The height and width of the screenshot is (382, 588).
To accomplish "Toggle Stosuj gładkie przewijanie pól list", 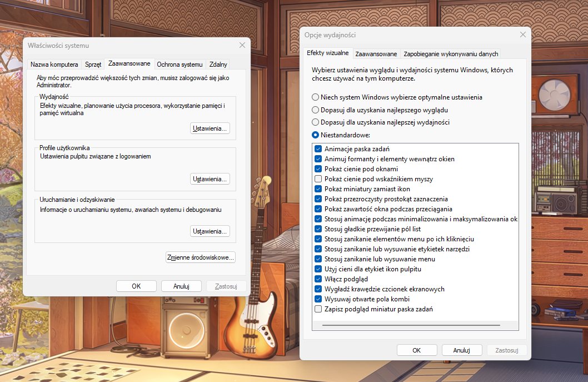I will (x=318, y=229).
